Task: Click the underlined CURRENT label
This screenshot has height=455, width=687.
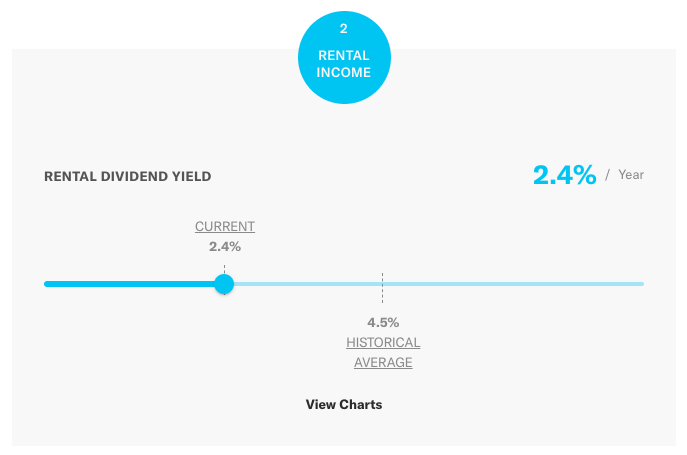Action: tap(225, 227)
